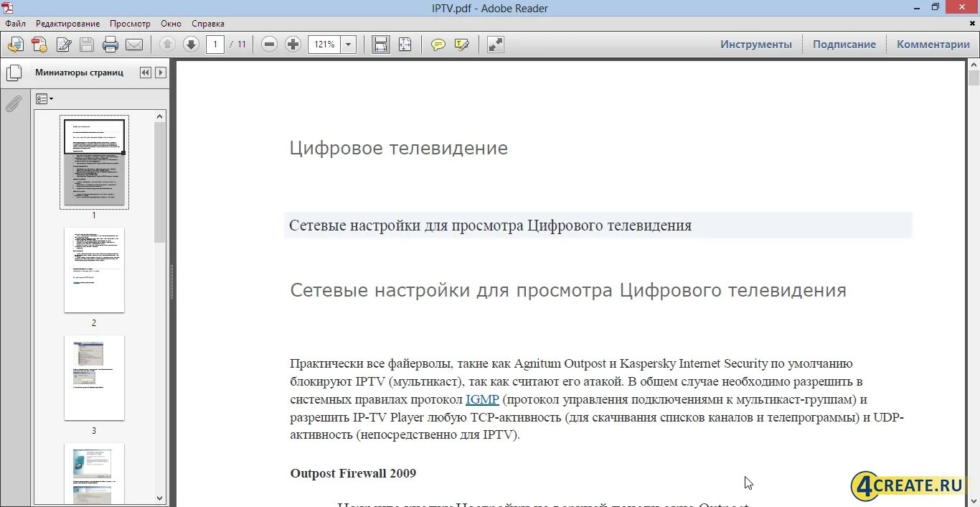Open the Просмотр menu
The height and width of the screenshot is (507, 980).
coord(131,24)
